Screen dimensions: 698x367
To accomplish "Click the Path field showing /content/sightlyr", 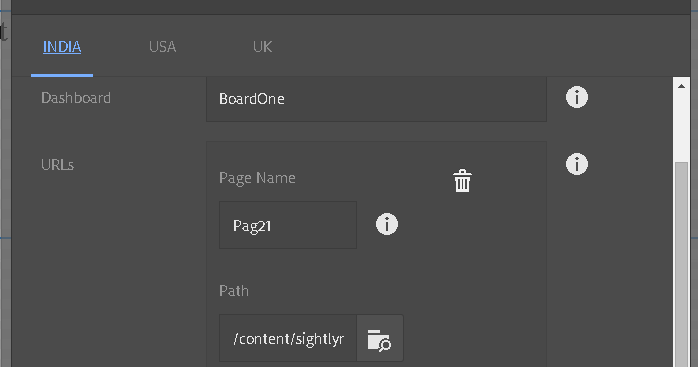I will [288, 338].
